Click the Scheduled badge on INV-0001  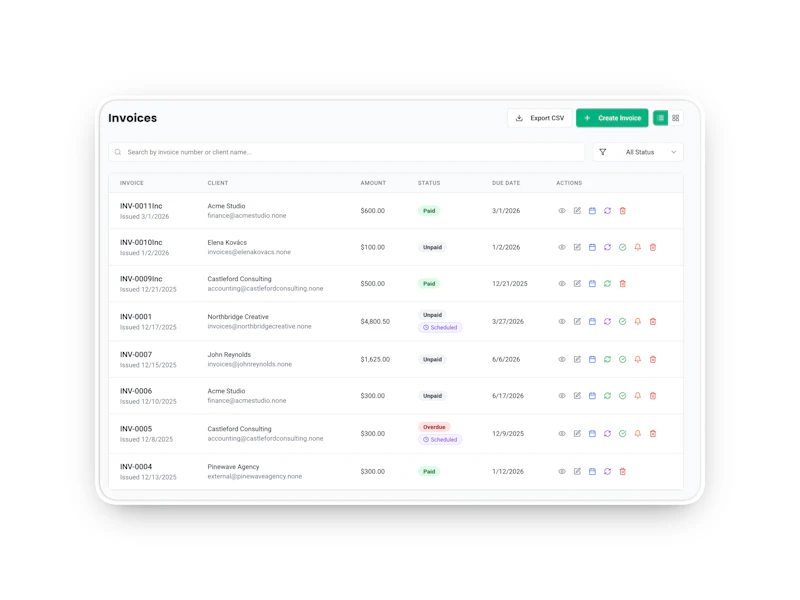(x=440, y=328)
